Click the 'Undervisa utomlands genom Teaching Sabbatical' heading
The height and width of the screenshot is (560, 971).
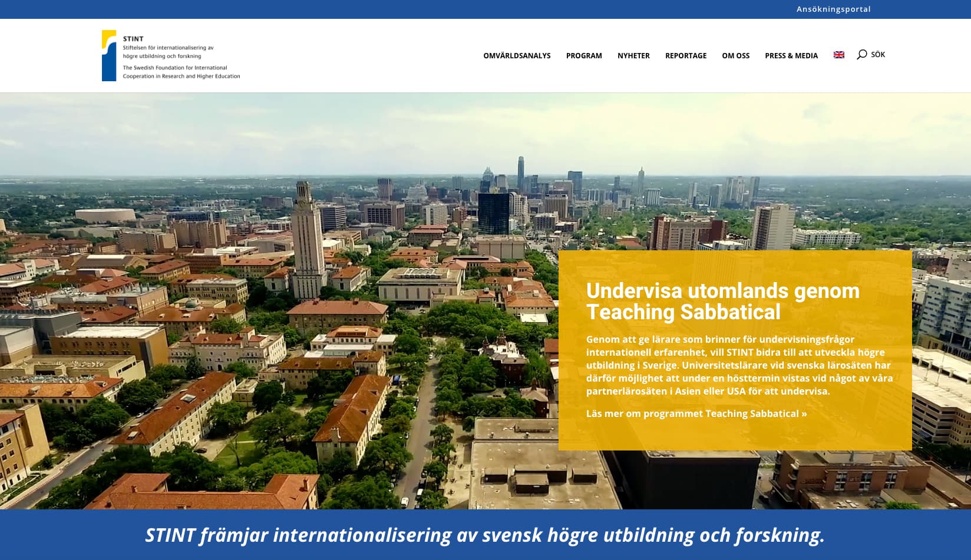722,301
